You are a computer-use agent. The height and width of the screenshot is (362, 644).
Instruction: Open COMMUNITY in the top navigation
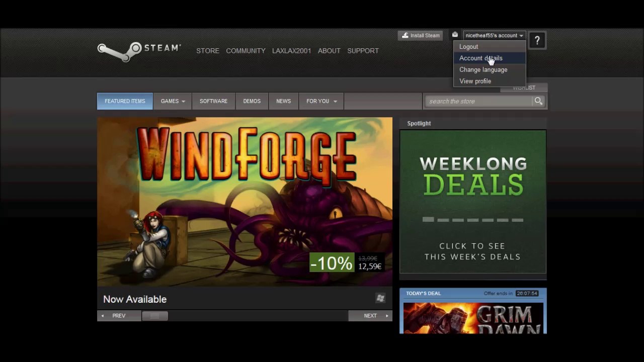point(246,51)
